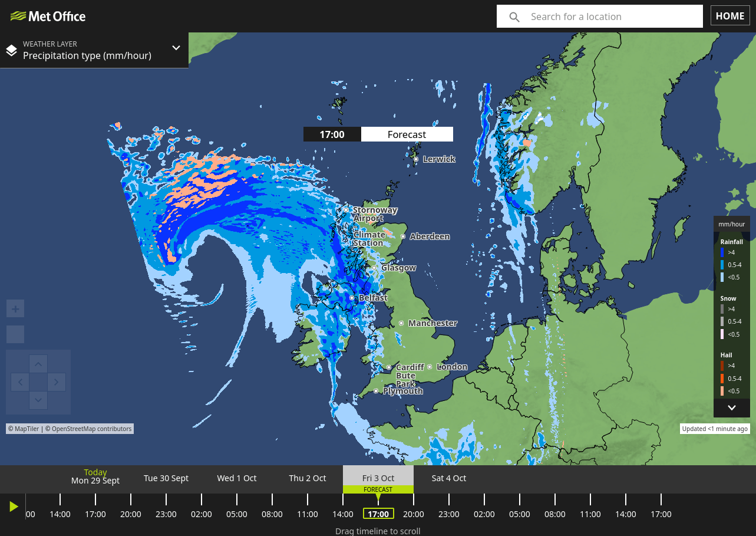Open the Weather Layer dropdown

click(176, 48)
